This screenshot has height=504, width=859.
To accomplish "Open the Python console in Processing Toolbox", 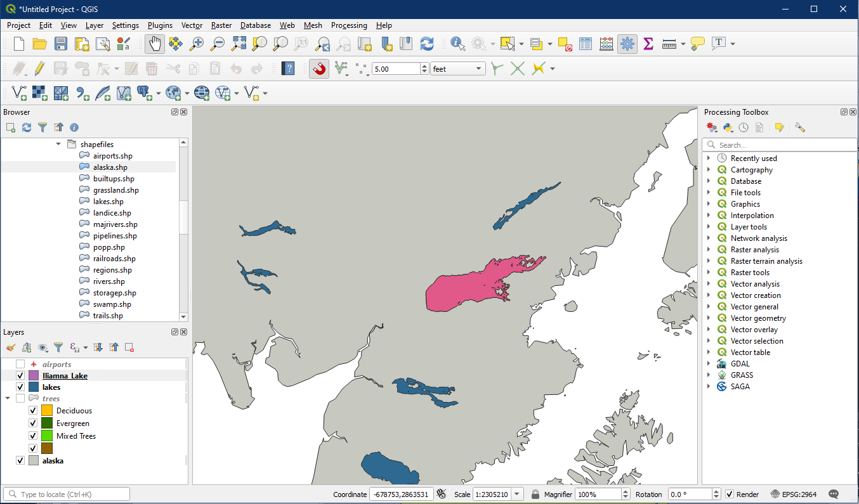I will click(728, 128).
